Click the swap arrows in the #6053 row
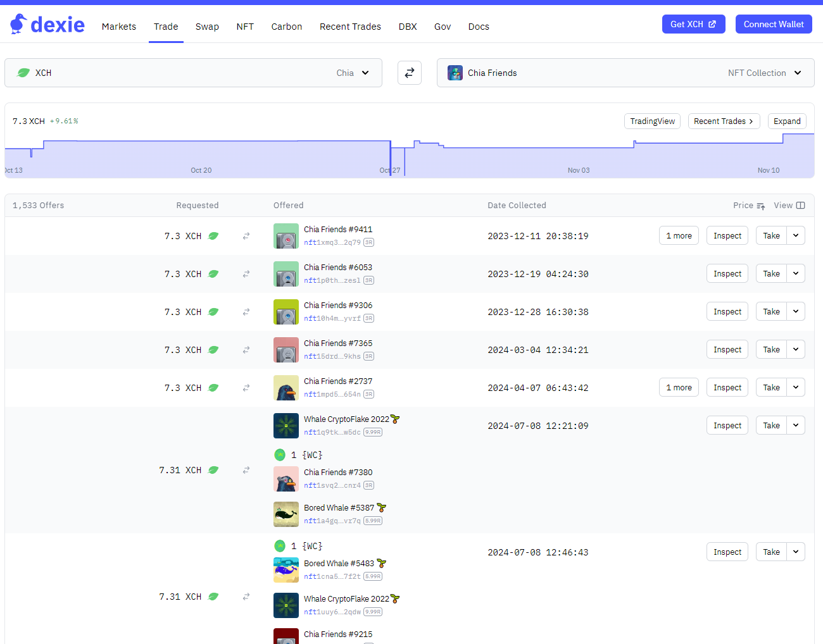This screenshot has height=644, width=823. click(x=246, y=274)
